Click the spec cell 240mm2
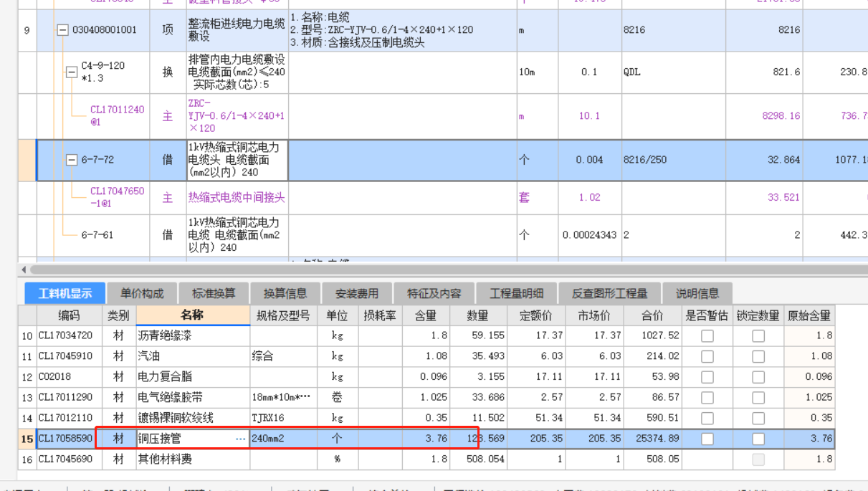The height and width of the screenshot is (491, 868). pos(283,439)
